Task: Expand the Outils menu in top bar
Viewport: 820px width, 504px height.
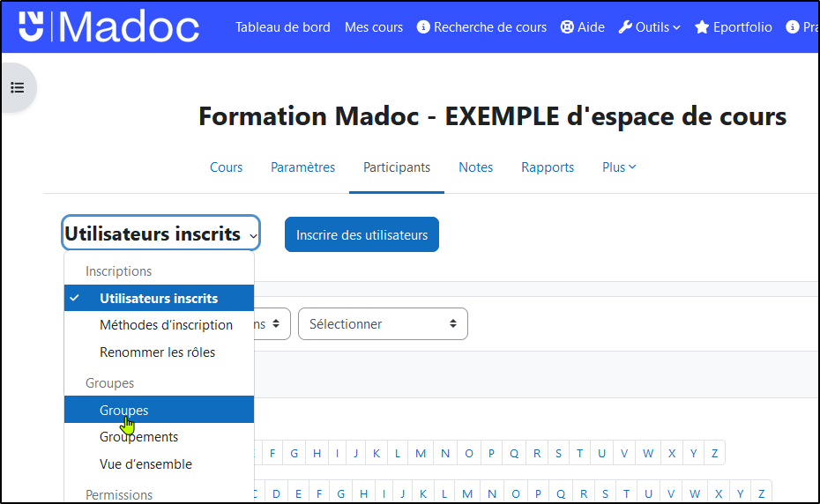Action: click(x=650, y=27)
